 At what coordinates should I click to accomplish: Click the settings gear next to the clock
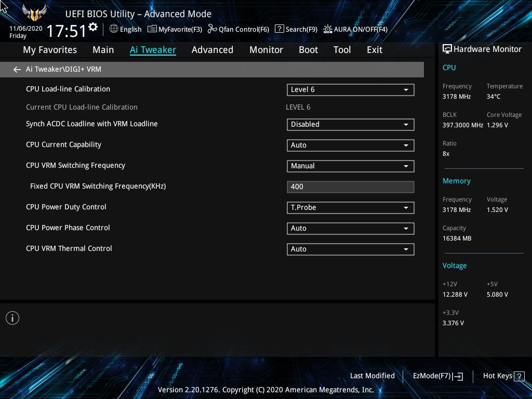pos(93,26)
